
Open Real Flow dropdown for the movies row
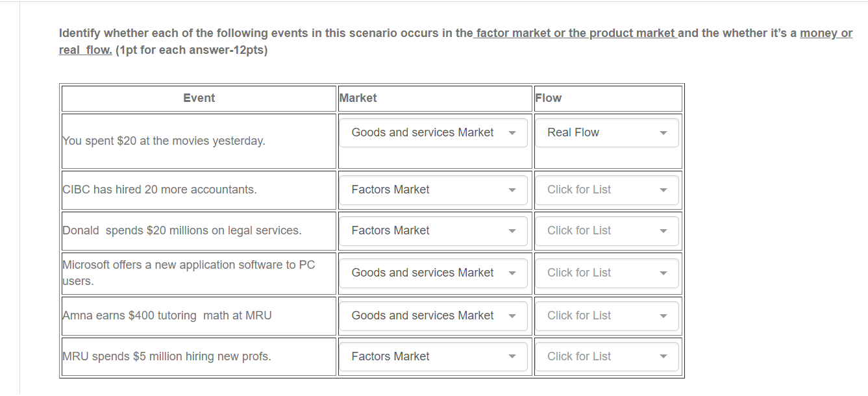607,132
